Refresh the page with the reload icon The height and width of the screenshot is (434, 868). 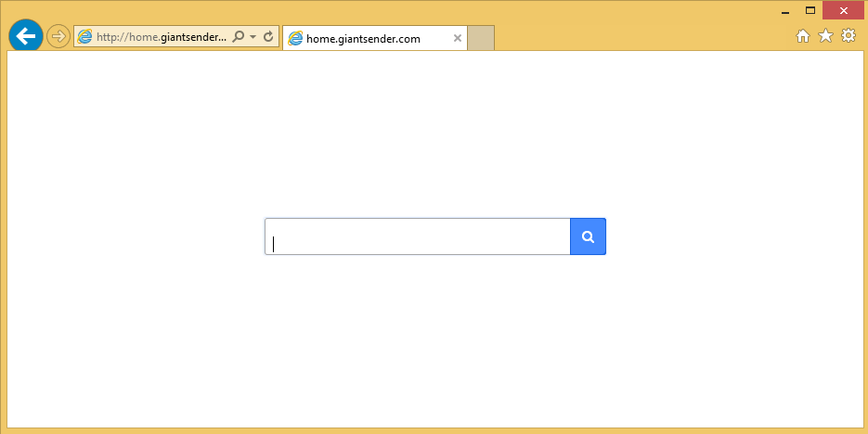coord(268,37)
